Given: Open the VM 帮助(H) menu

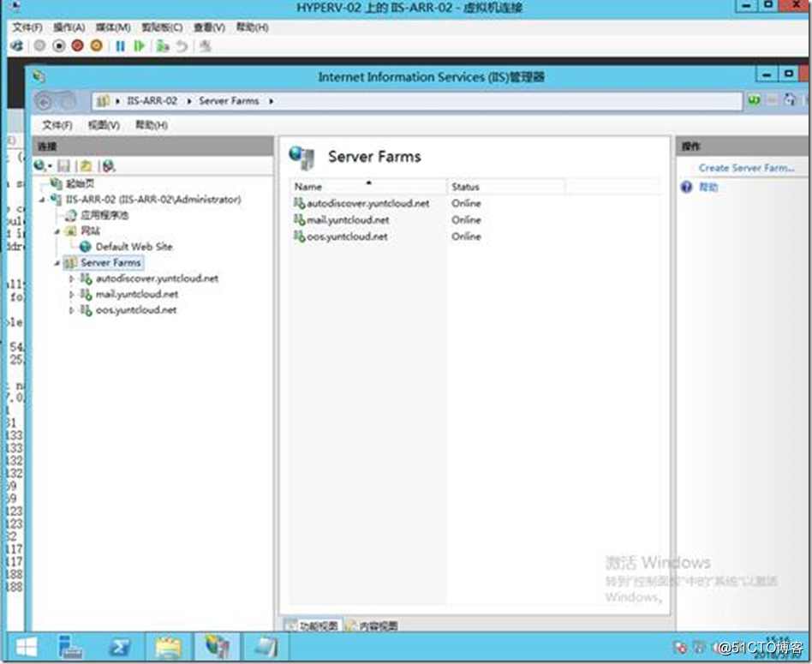Looking at the screenshot, I should [252, 27].
